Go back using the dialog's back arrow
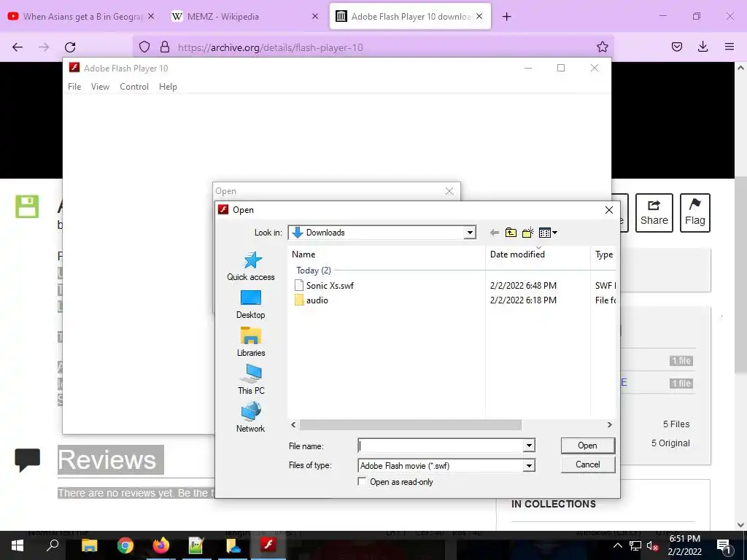This screenshot has width=747, height=560. pyautogui.click(x=495, y=233)
